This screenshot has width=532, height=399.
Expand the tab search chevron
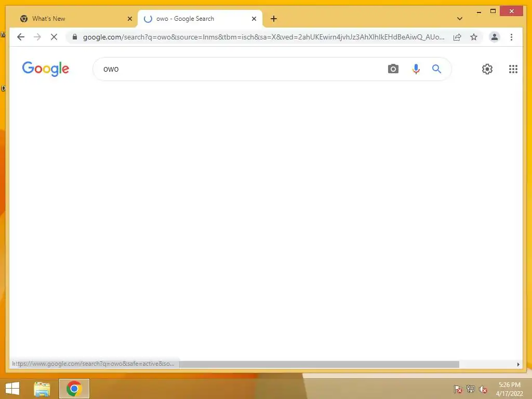[460, 19]
